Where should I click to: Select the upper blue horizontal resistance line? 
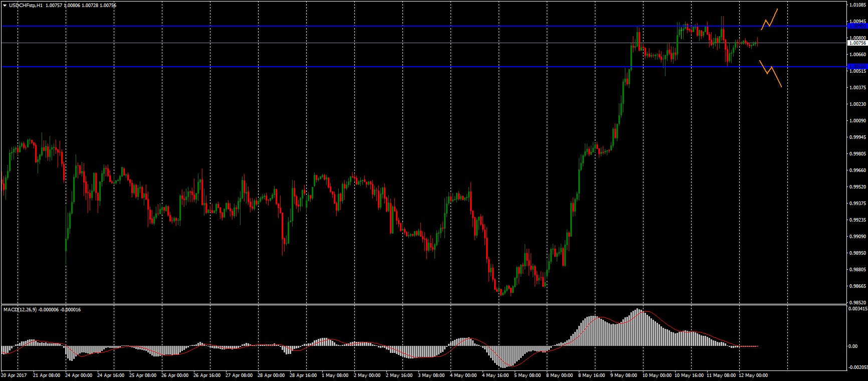(423, 26)
